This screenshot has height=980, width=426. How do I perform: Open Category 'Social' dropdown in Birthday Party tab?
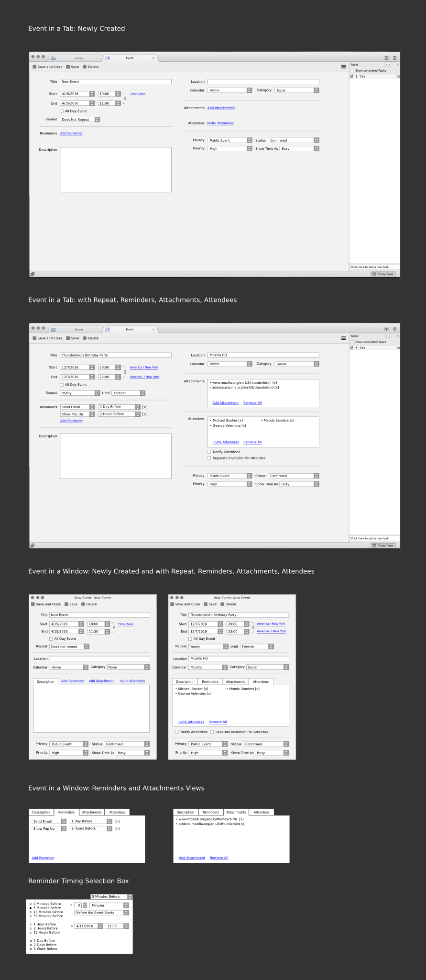pos(297,364)
